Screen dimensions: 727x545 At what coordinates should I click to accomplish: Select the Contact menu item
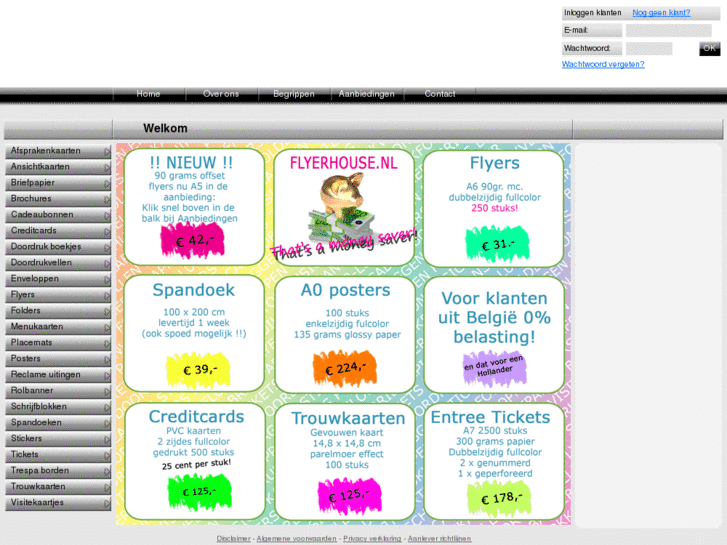point(440,94)
